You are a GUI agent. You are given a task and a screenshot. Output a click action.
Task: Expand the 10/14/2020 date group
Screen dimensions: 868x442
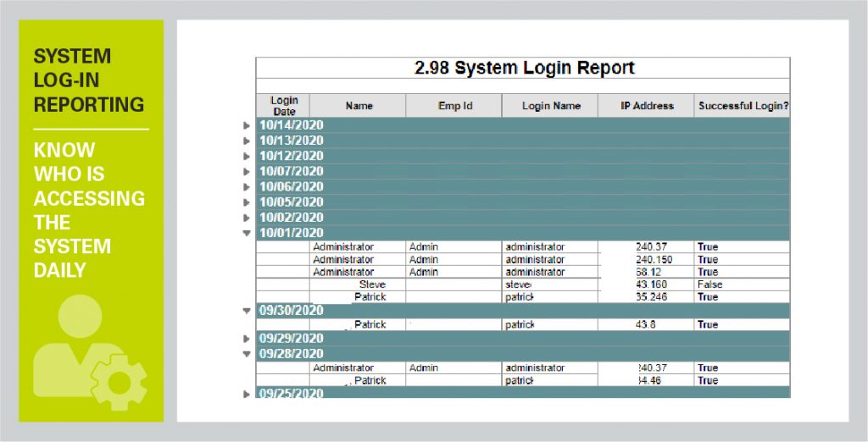tap(247, 125)
